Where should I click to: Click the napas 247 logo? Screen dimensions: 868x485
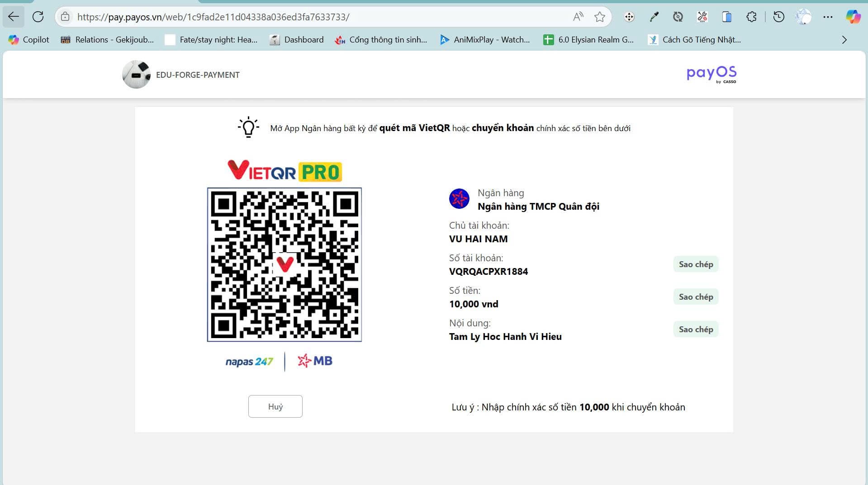249,362
